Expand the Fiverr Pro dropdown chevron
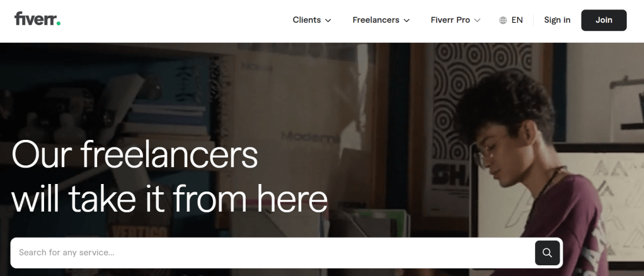 (x=477, y=21)
